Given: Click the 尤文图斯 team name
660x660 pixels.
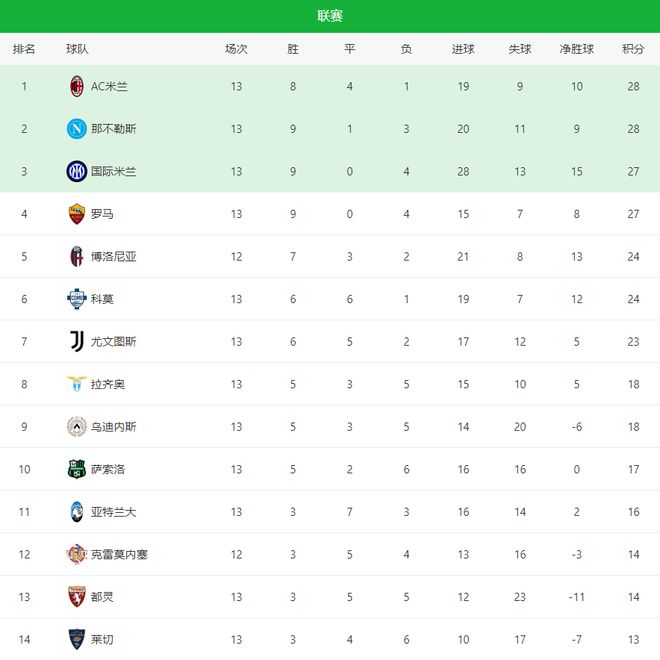Looking at the screenshot, I should click(x=113, y=341).
